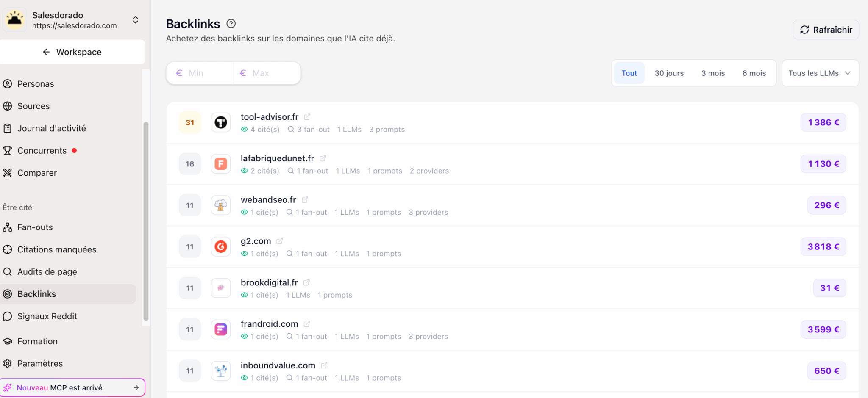The width and height of the screenshot is (868, 398).
Task: Click the webandseo.fr site logo
Action: 221,205
